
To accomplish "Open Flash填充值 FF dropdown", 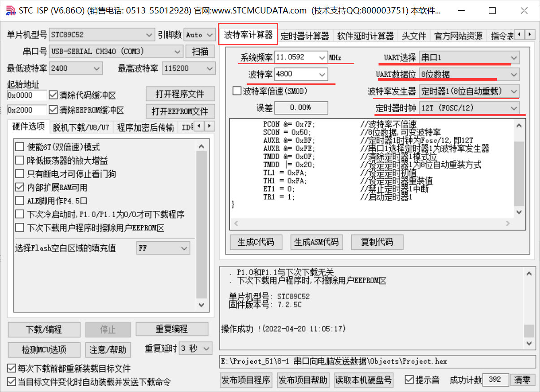I will (x=163, y=248).
